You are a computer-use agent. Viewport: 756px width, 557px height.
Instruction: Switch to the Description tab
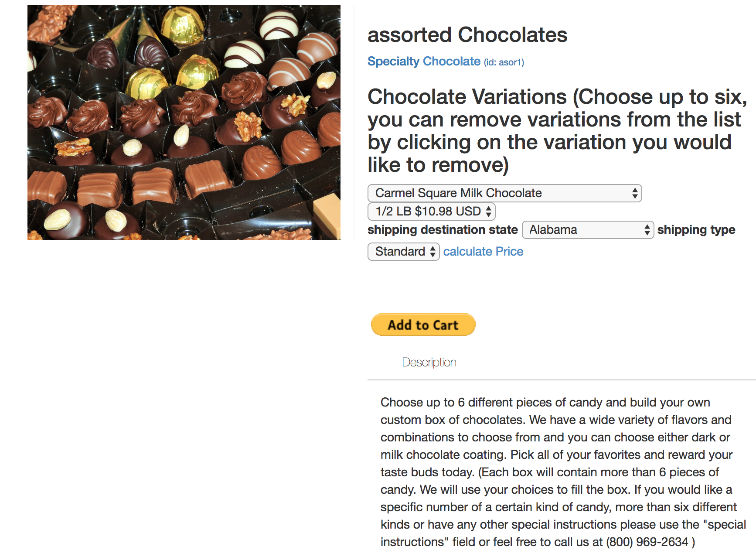coord(429,362)
